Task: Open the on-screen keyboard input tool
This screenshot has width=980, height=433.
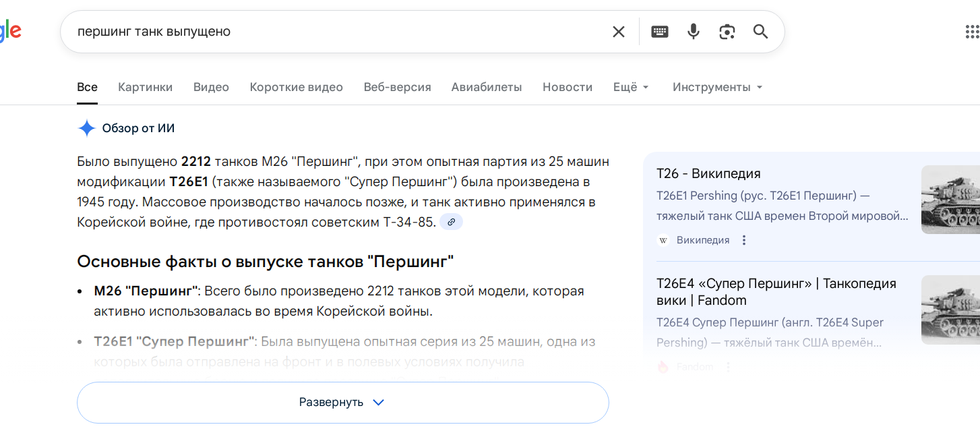Action: click(x=660, y=32)
